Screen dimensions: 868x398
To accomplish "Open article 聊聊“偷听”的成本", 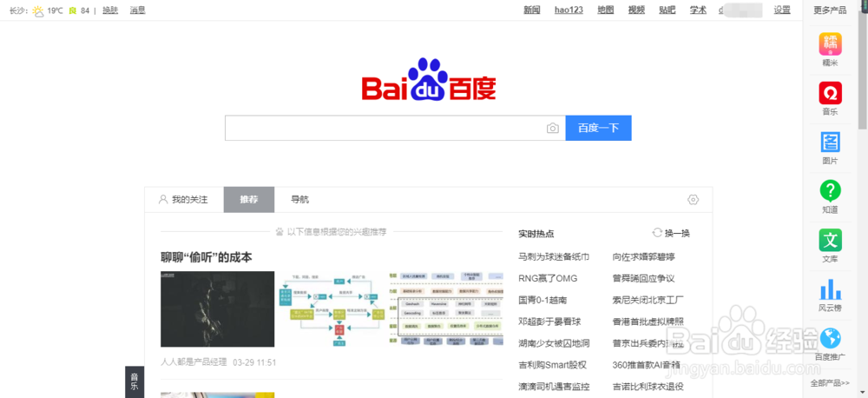I will pos(207,258).
